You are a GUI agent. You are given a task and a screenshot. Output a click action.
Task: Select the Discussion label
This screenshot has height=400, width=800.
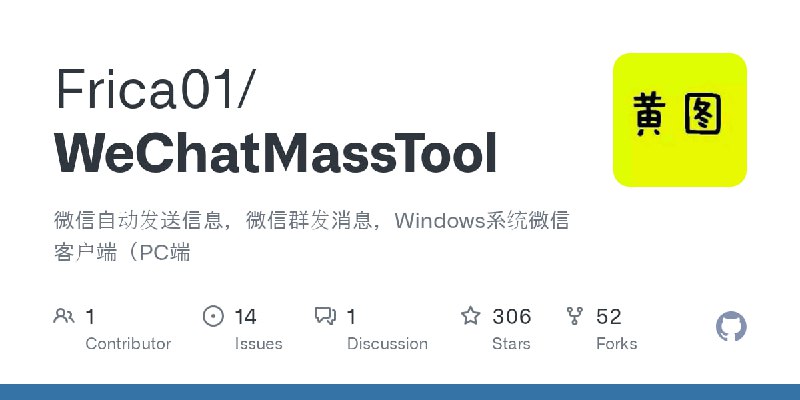387,343
